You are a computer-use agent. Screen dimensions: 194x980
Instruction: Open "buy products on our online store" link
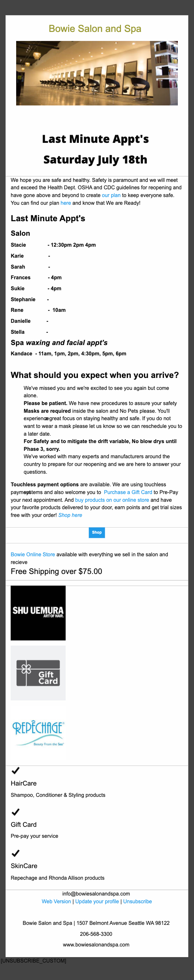pyautogui.click(x=112, y=500)
